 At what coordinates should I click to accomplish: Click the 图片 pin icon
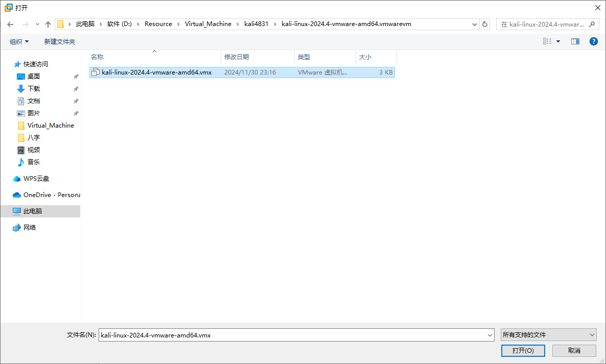click(x=76, y=113)
